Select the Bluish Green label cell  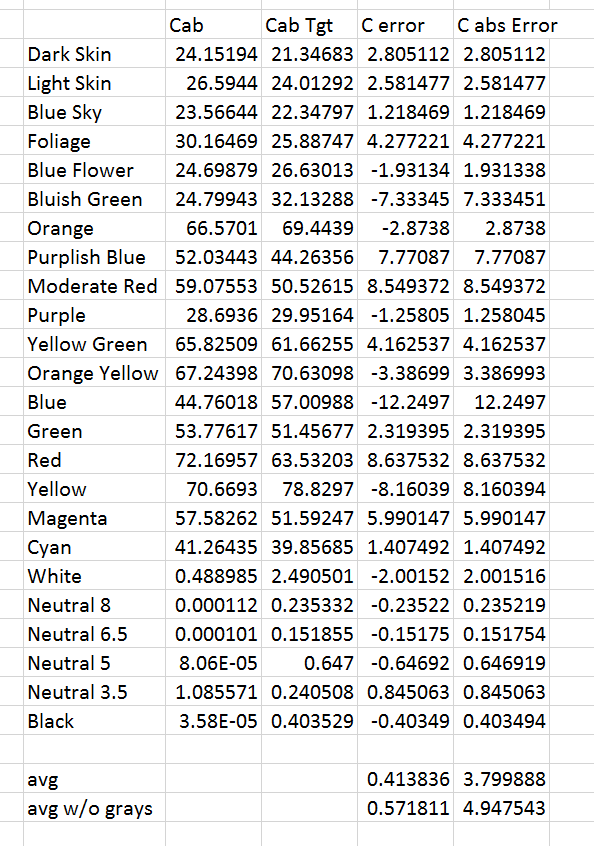coord(94,199)
